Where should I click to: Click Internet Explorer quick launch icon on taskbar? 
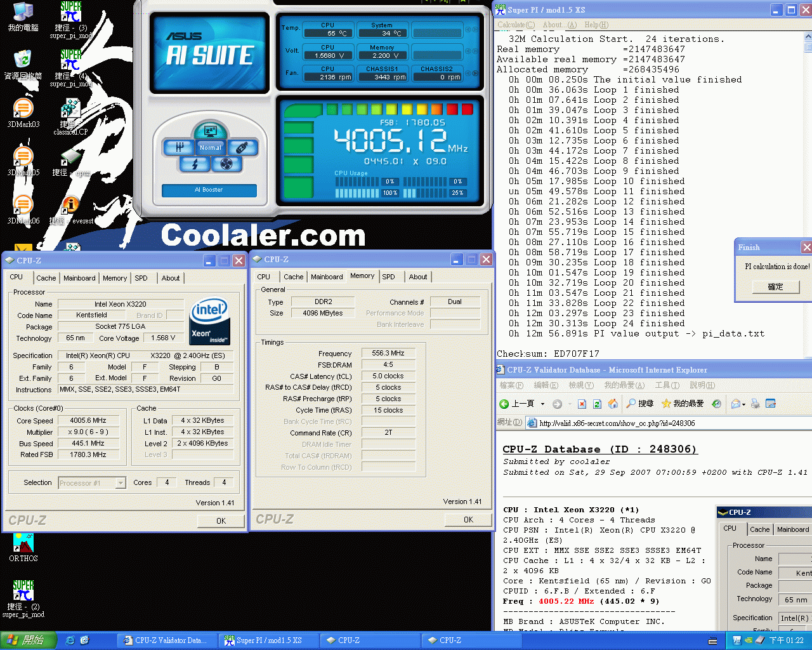70,640
